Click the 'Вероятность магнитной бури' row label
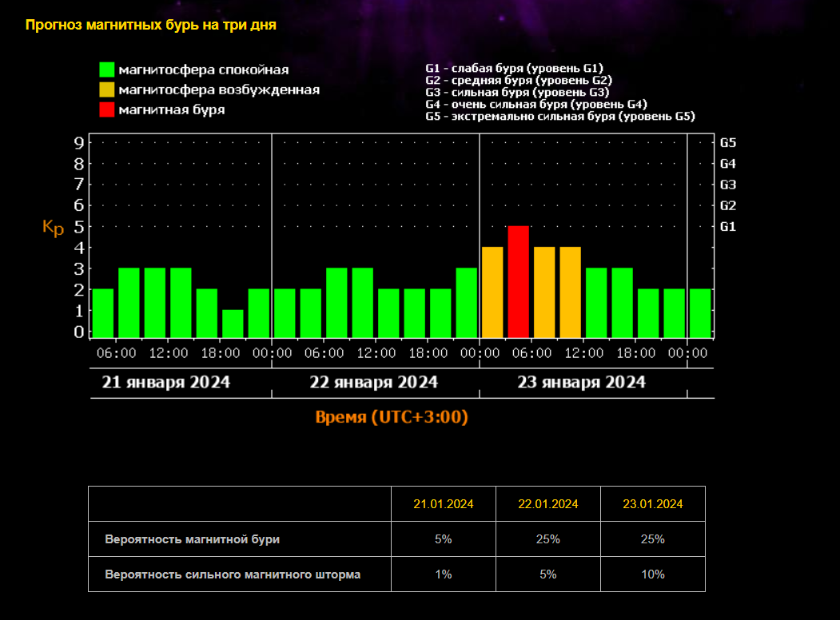840x620 pixels. tap(192, 539)
